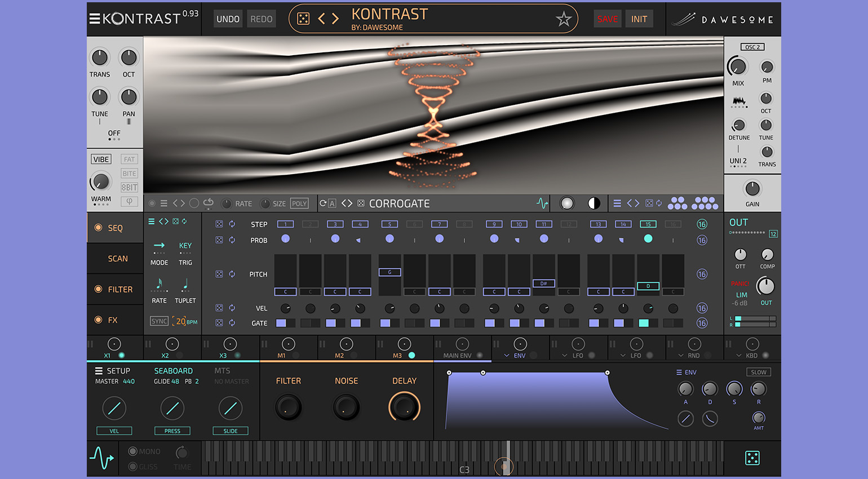Viewport: 868px width, 479px height.
Task: Expand the KBD modulator dropdown chevron
Action: point(739,356)
